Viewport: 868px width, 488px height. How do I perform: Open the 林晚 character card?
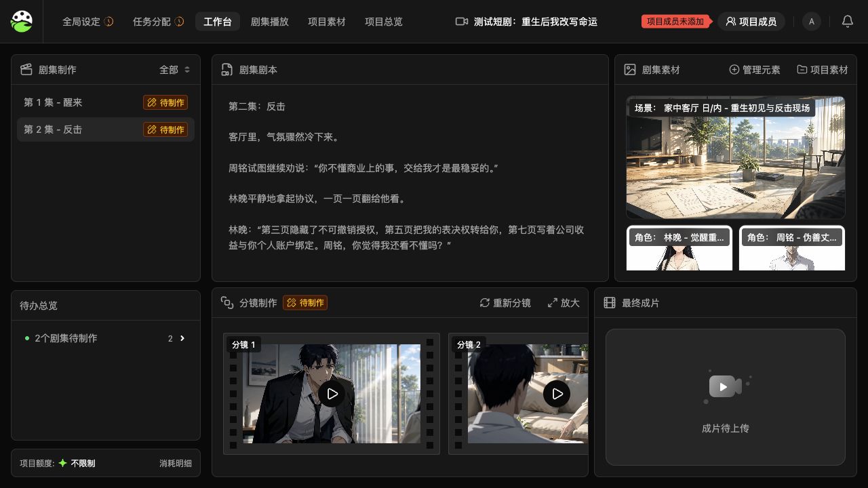pyautogui.click(x=679, y=248)
